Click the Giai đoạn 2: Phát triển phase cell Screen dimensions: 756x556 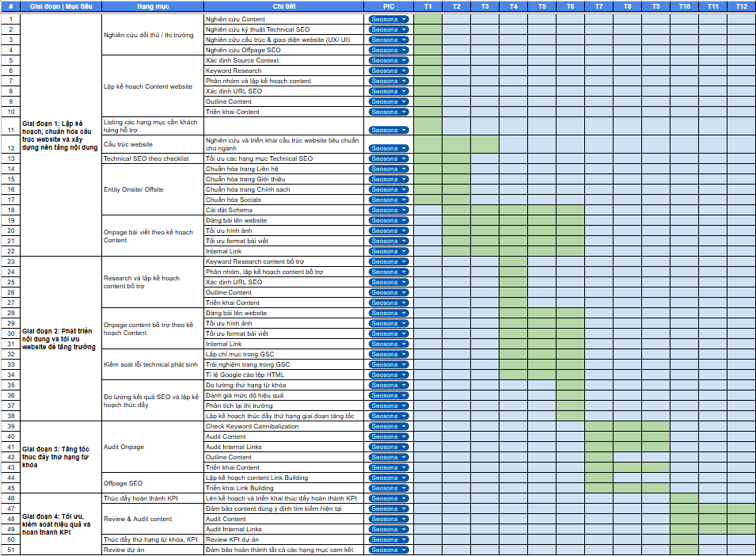(x=61, y=339)
